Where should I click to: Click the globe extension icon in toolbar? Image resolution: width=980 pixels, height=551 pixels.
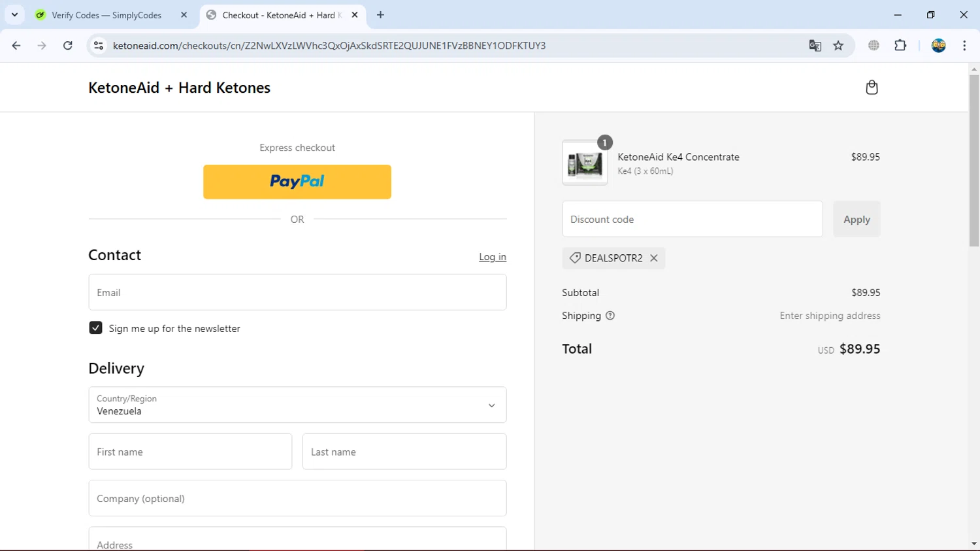pos(874,46)
